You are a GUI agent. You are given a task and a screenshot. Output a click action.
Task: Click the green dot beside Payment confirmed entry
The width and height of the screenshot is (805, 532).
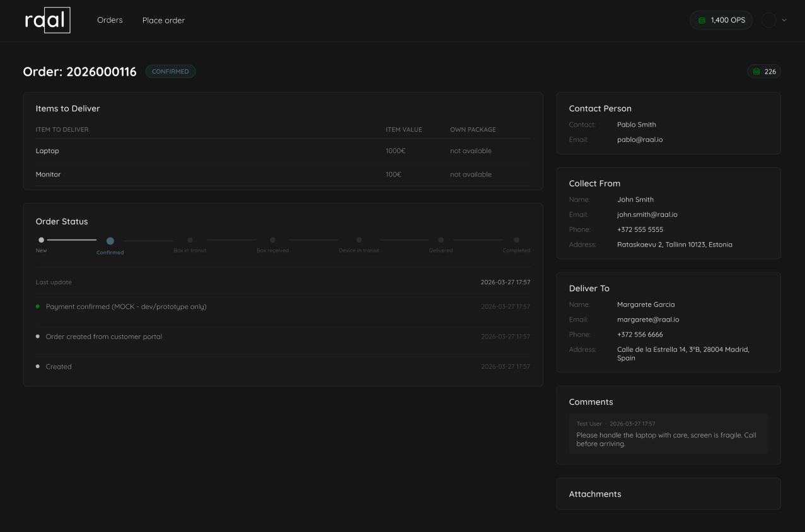[x=37, y=306]
